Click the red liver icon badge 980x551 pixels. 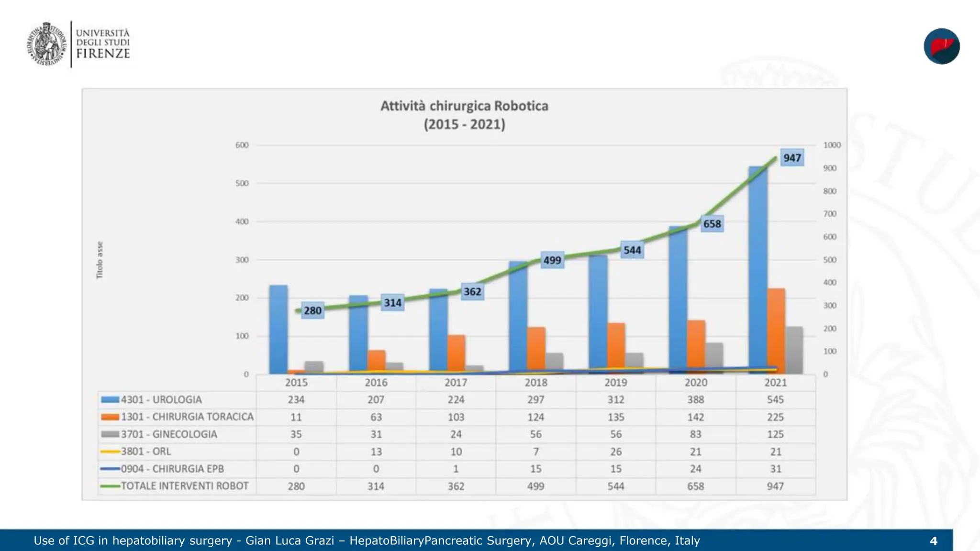coord(941,46)
